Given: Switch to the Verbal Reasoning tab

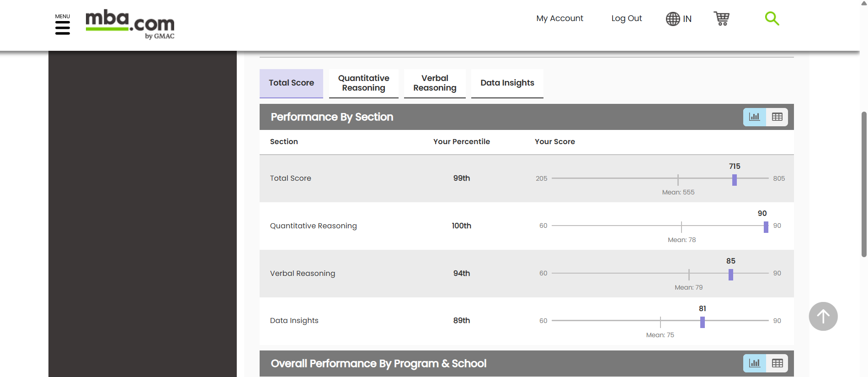Looking at the screenshot, I should (435, 83).
